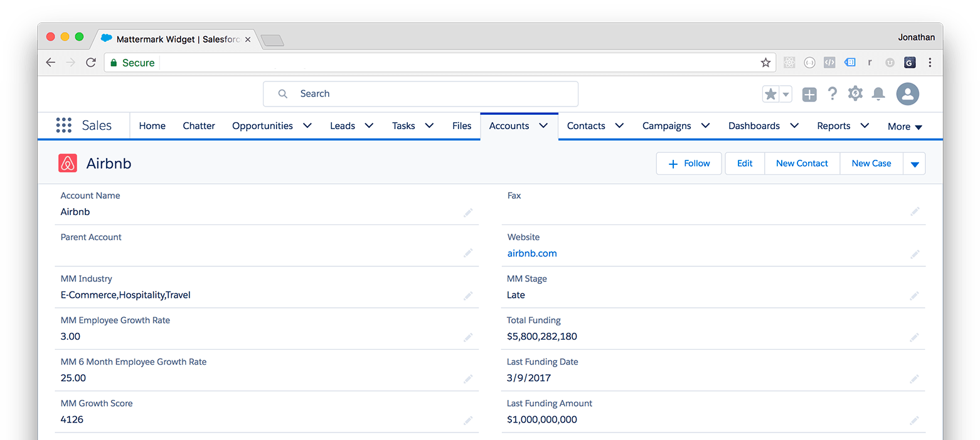Show more account actions dropdown
The height and width of the screenshot is (440, 980).
tap(914, 164)
